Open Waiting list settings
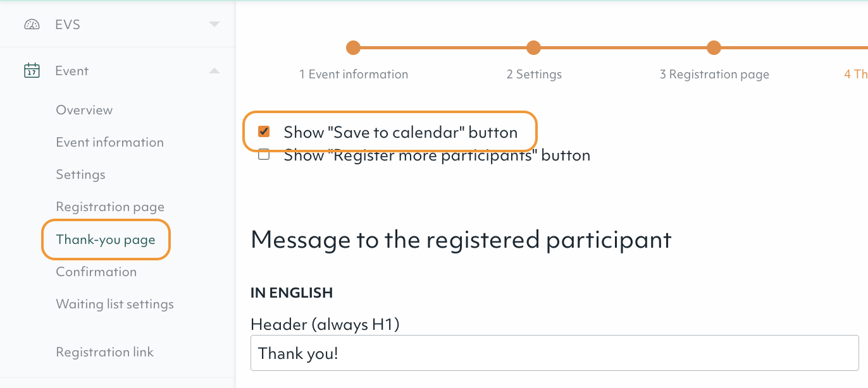868x388 pixels. (x=115, y=304)
